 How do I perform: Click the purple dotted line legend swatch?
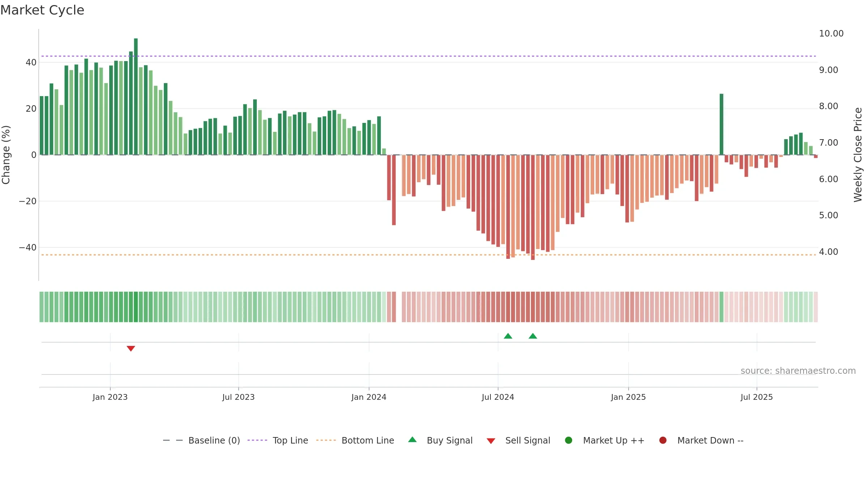pyautogui.click(x=257, y=440)
